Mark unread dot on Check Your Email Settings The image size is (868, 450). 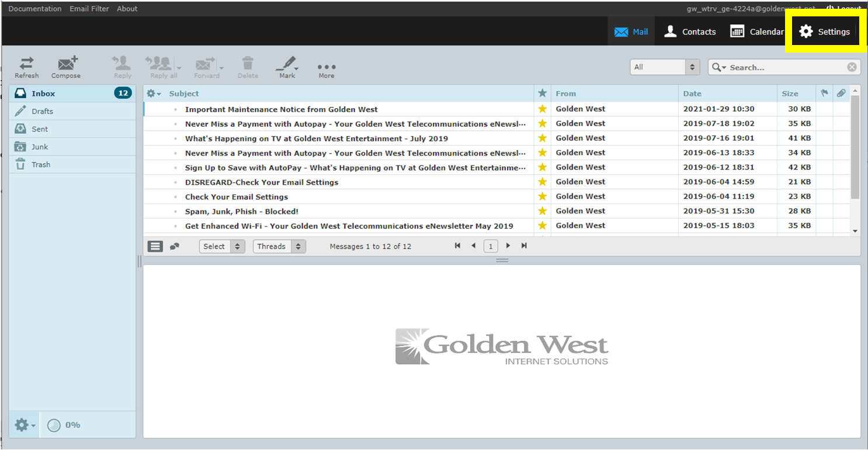175,197
